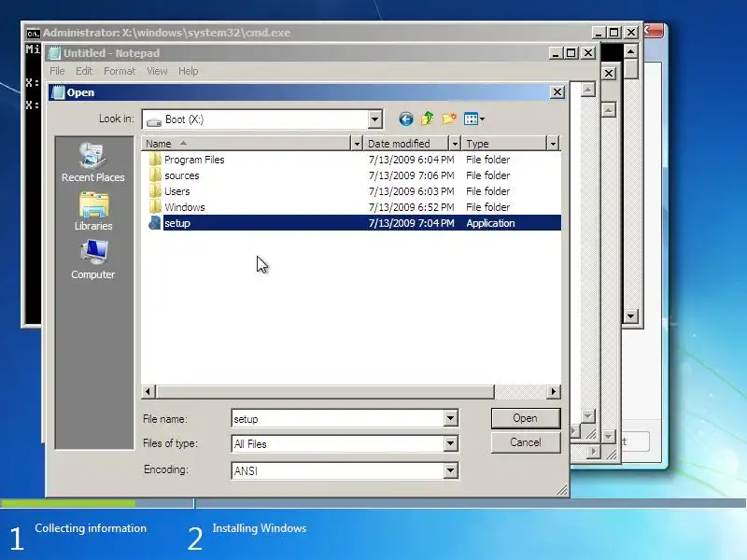Click the Notepad title bar icon
This screenshot has width=747, height=560.
pos(54,53)
